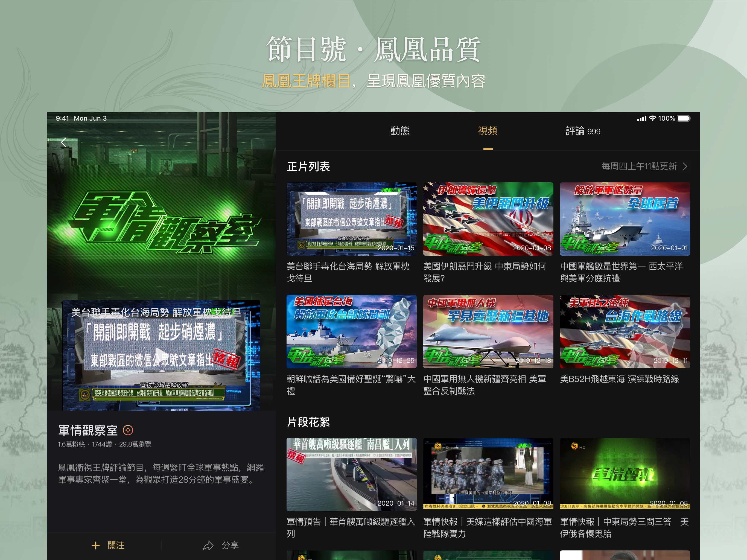Click the verified badge beside 軍情觀察室

coord(128,430)
